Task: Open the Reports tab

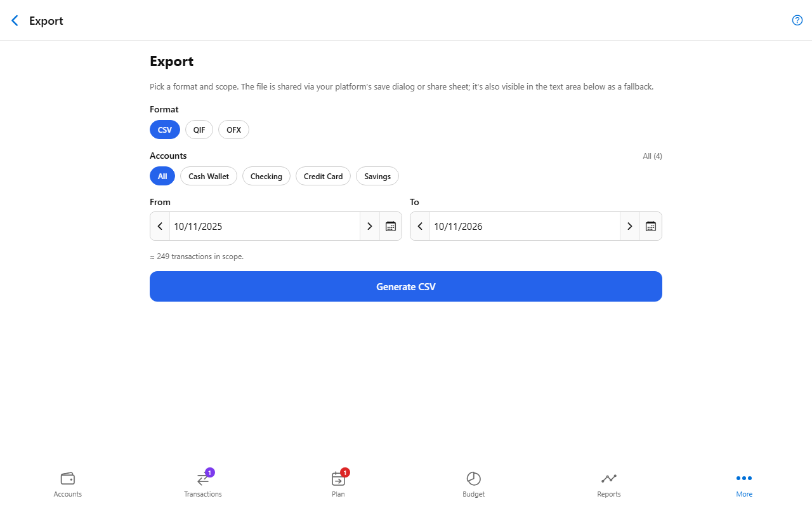Action: click(x=609, y=485)
